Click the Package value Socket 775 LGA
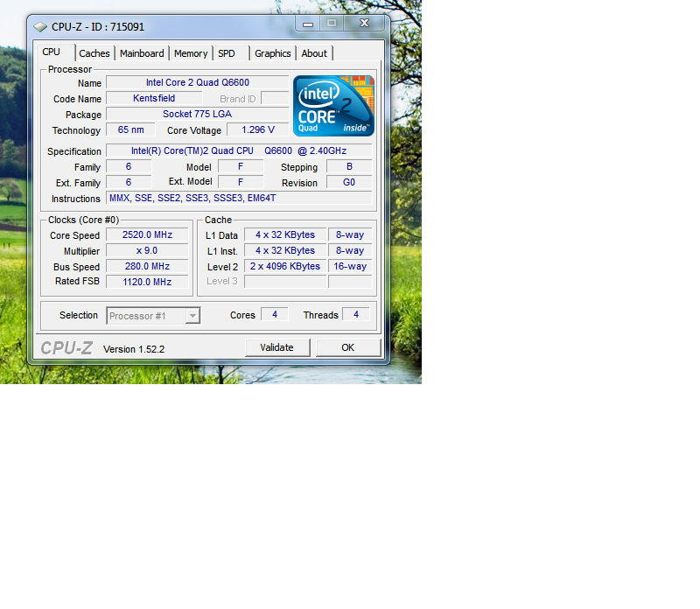 point(198,114)
